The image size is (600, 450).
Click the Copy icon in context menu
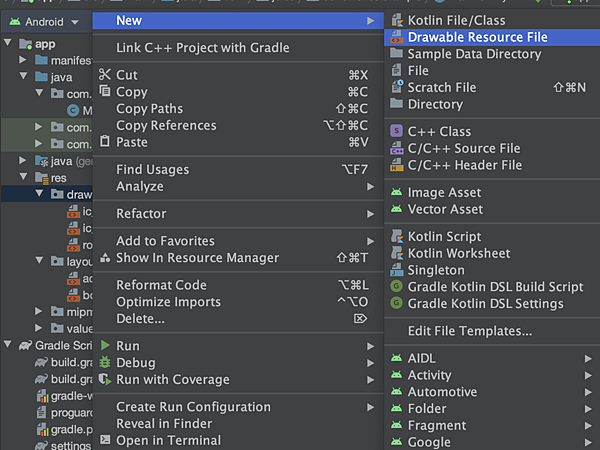point(105,91)
